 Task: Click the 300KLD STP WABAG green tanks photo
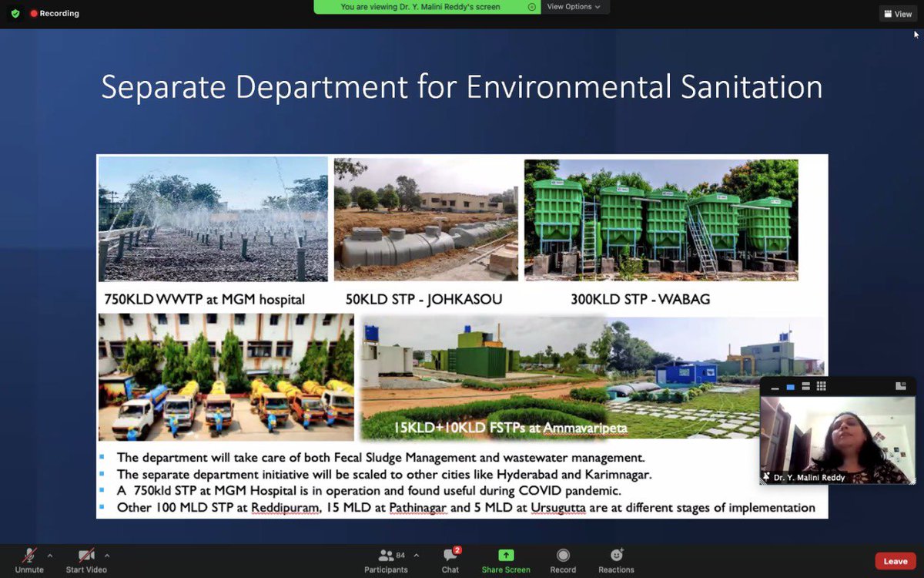661,220
